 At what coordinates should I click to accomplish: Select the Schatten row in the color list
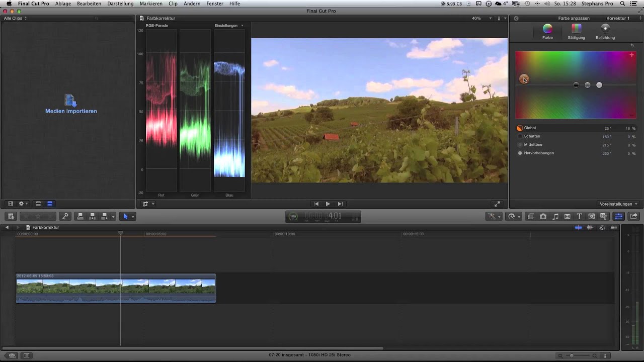(x=576, y=136)
